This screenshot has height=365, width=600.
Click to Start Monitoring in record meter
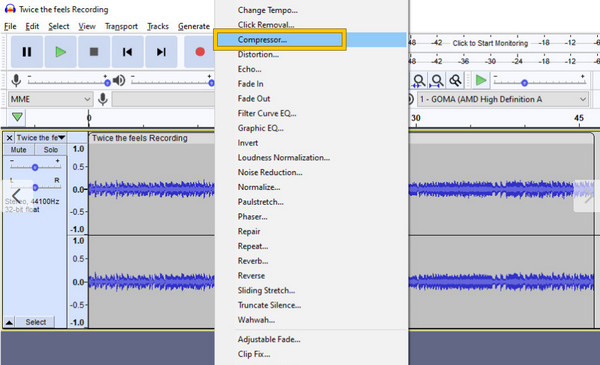pos(490,43)
